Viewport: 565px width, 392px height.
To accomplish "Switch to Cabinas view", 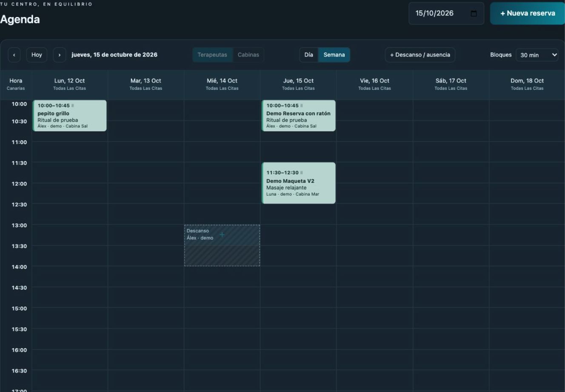I will 248,55.
